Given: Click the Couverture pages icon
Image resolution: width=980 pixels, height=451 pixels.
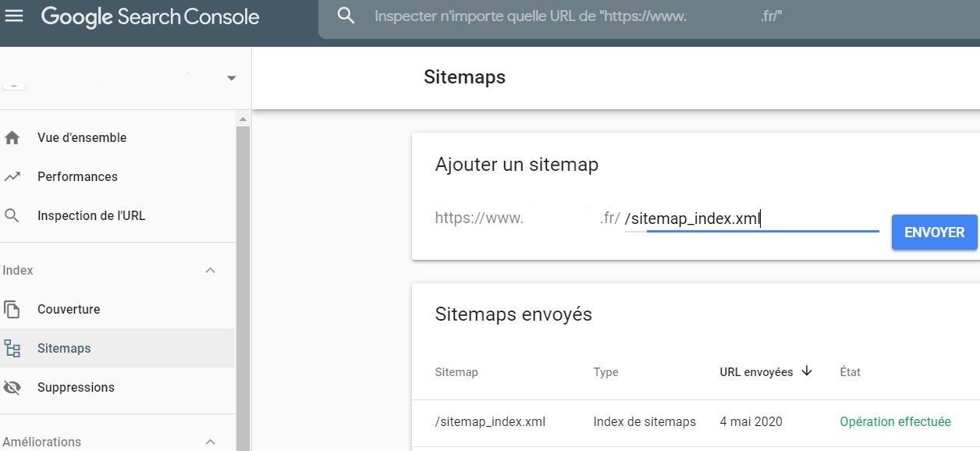Looking at the screenshot, I should coord(12,309).
